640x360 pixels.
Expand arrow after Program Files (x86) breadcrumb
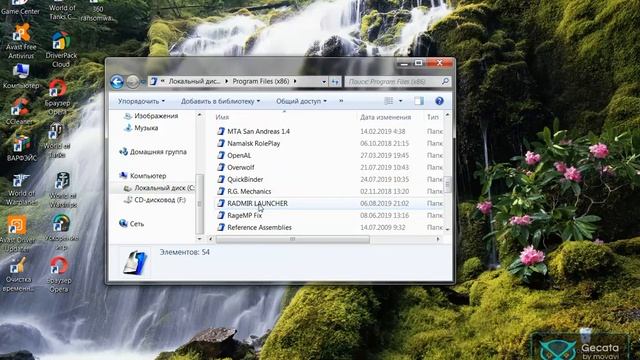coord(295,82)
